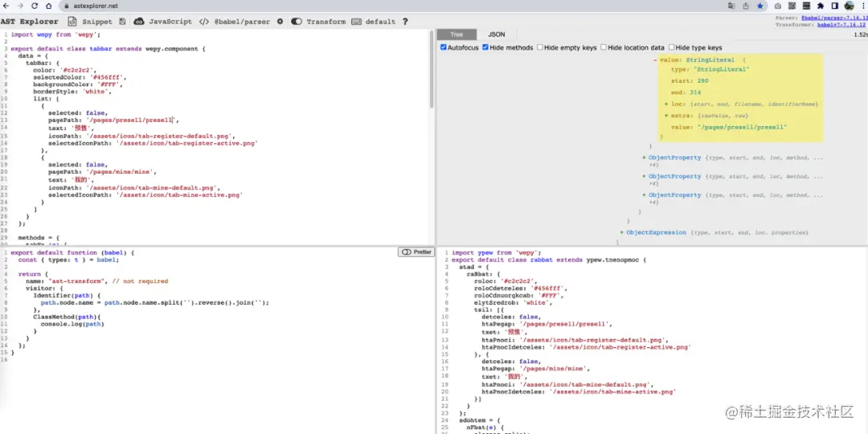
Task: Click "ClassMethod(path){" in transform editor
Action: 65,317
